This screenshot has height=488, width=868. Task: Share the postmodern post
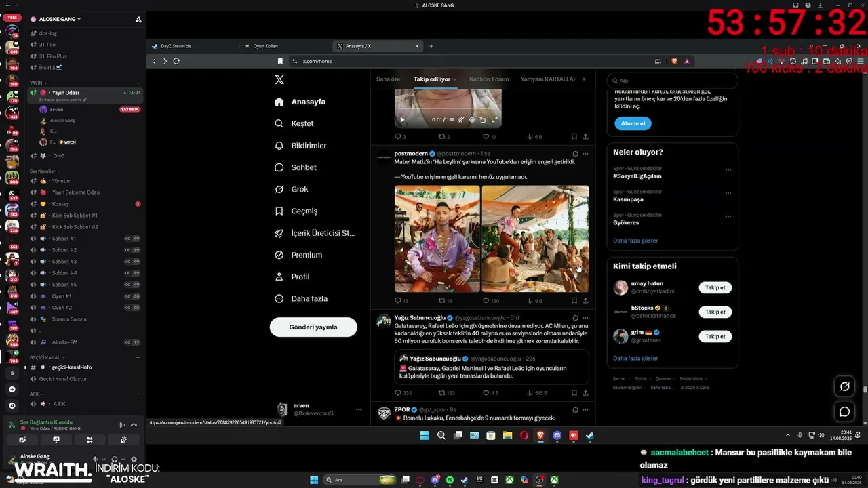coord(585,300)
